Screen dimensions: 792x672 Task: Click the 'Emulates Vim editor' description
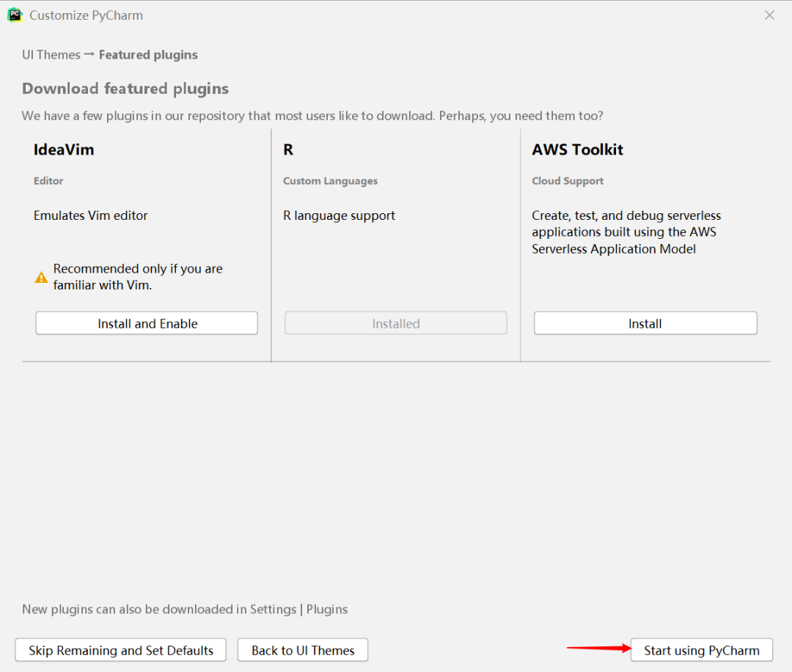(x=90, y=215)
